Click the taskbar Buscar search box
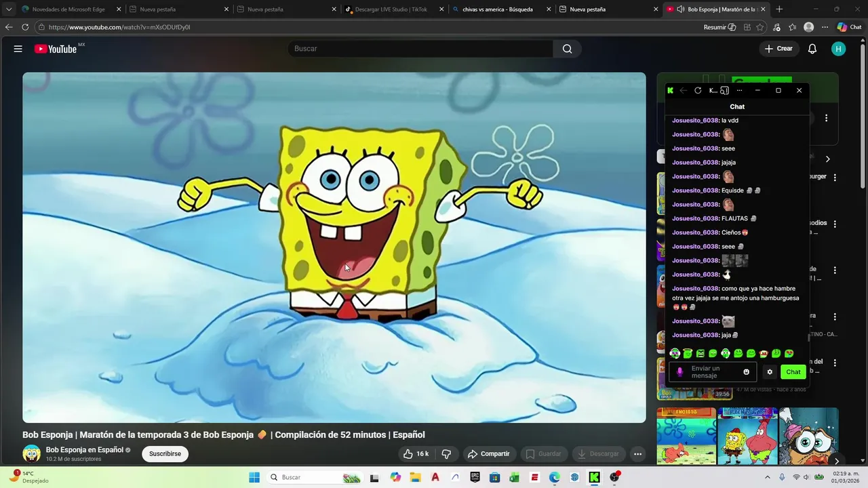The height and width of the screenshot is (488, 868). (x=315, y=477)
